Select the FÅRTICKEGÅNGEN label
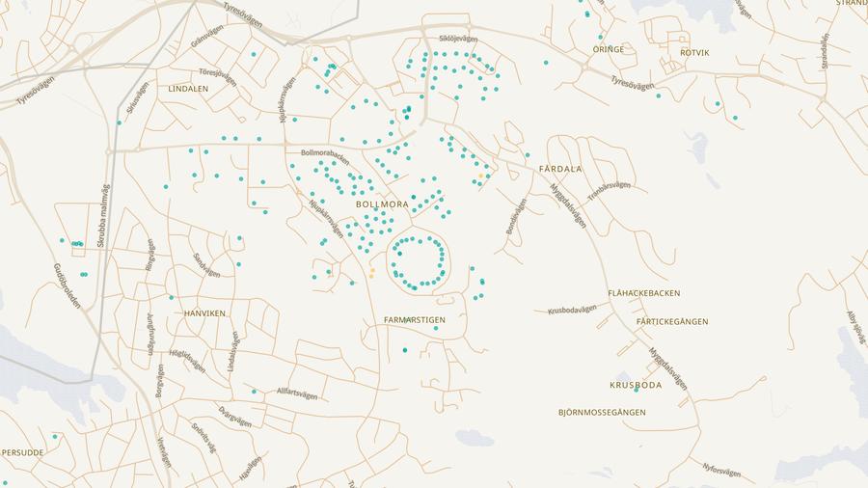This screenshot has height=488, width=868. 672,321
